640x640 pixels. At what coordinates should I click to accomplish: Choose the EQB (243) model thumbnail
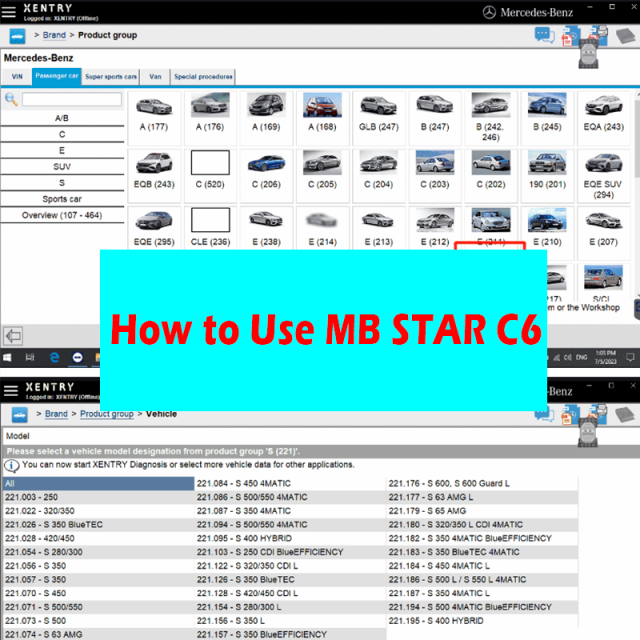(x=155, y=168)
